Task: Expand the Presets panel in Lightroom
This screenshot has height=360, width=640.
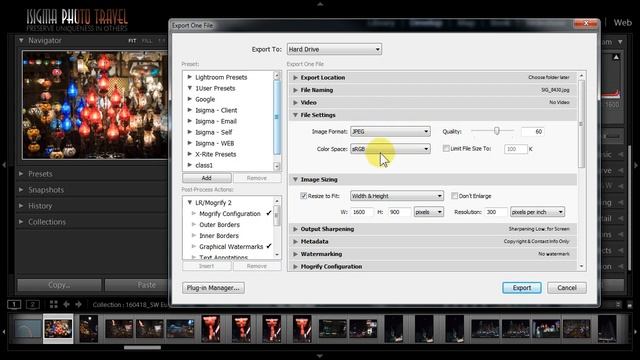Action: pyautogui.click(x=21, y=173)
